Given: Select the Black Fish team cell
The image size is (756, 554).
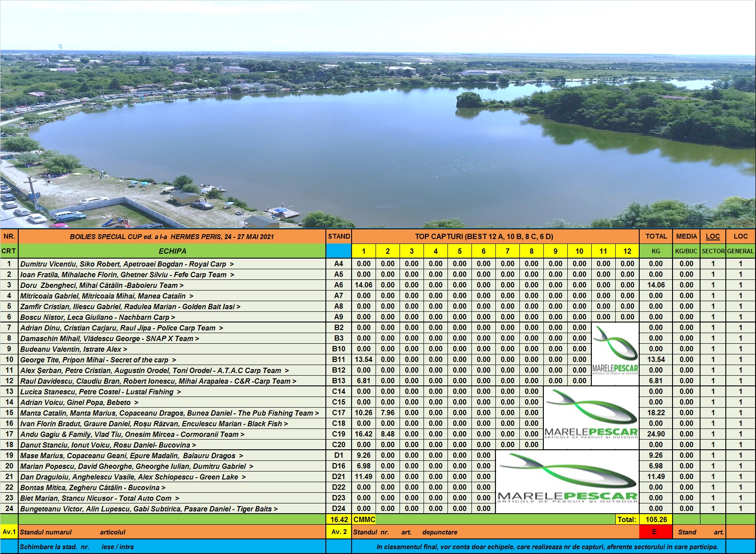Looking at the screenshot, I should coord(172,424).
